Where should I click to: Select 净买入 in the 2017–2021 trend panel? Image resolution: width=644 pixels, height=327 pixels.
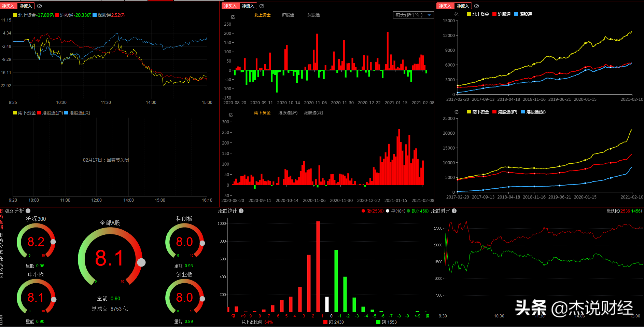tap(445, 6)
